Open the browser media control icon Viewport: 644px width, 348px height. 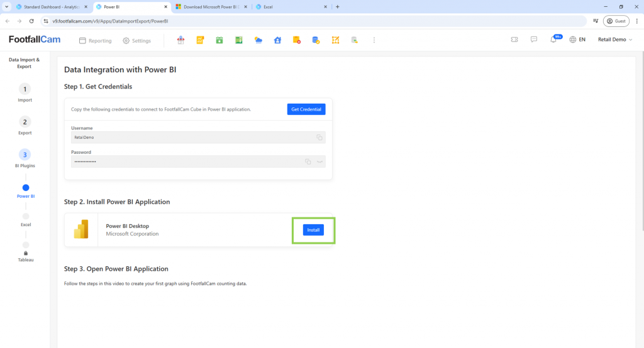click(596, 21)
